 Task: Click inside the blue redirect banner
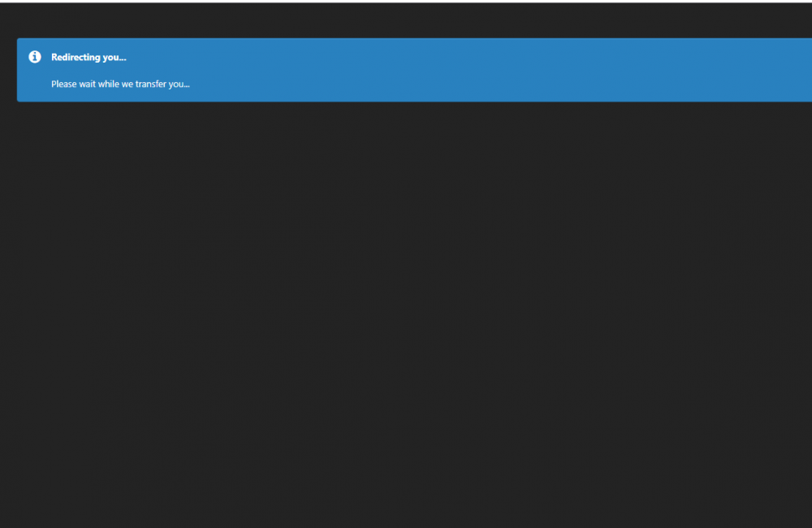click(406, 70)
